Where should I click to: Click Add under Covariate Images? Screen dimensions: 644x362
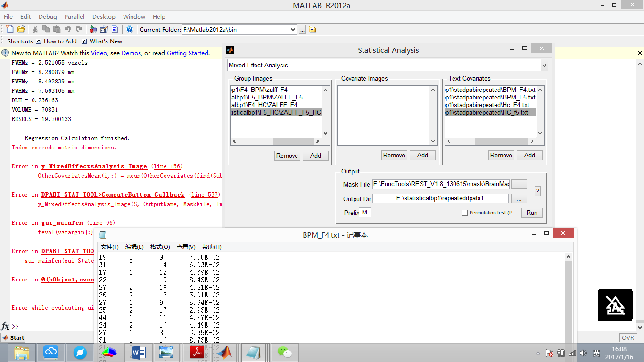click(422, 155)
